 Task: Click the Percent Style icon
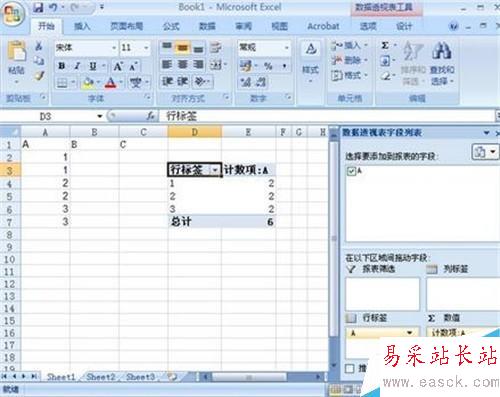(268, 66)
